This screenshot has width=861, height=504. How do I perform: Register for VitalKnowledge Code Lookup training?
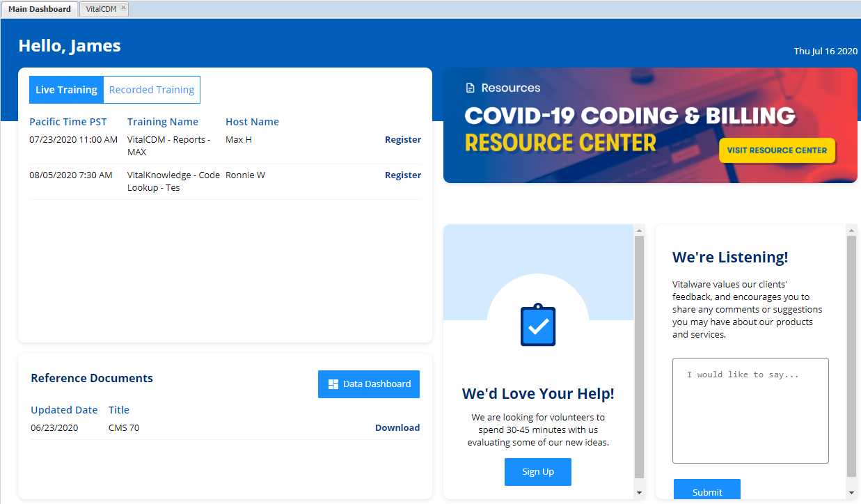tap(402, 175)
